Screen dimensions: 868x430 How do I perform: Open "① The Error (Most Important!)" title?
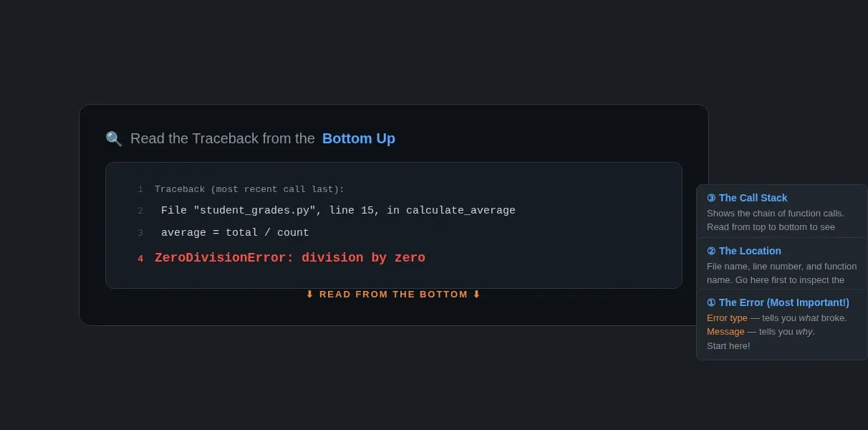coord(778,302)
